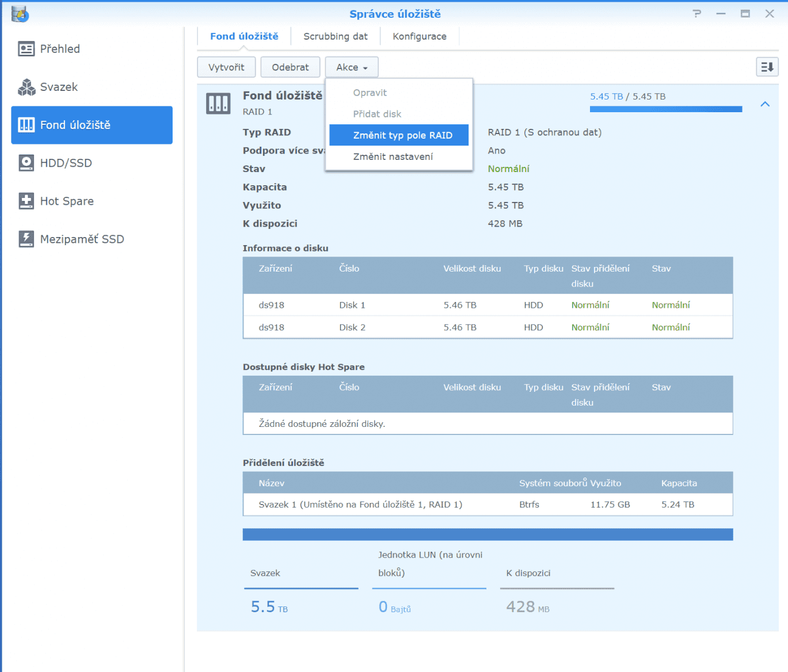Screen dimensions: 788x672
Task: Open HDD/SSD in the sidebar
Action: point(92,163)
